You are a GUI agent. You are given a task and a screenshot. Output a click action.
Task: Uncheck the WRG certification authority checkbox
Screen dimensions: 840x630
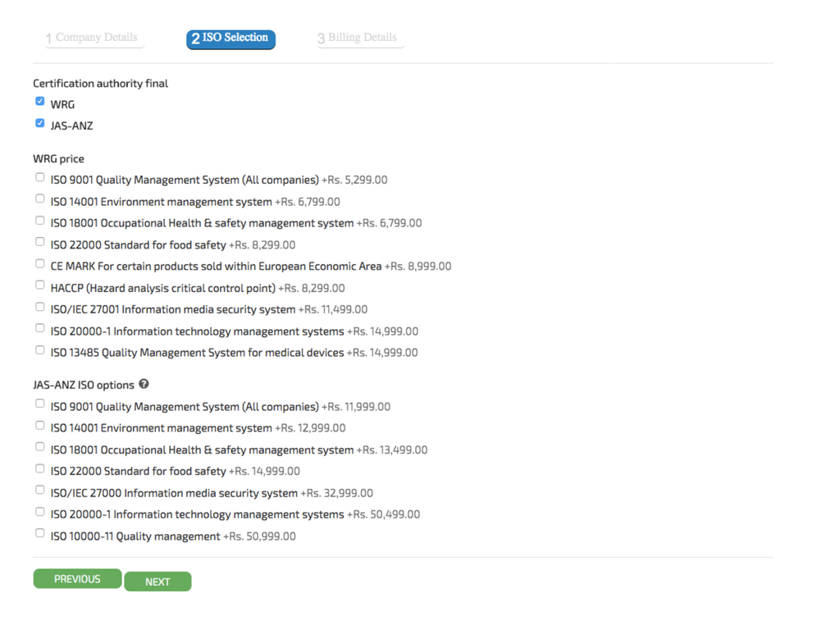[x=39, y=102]
